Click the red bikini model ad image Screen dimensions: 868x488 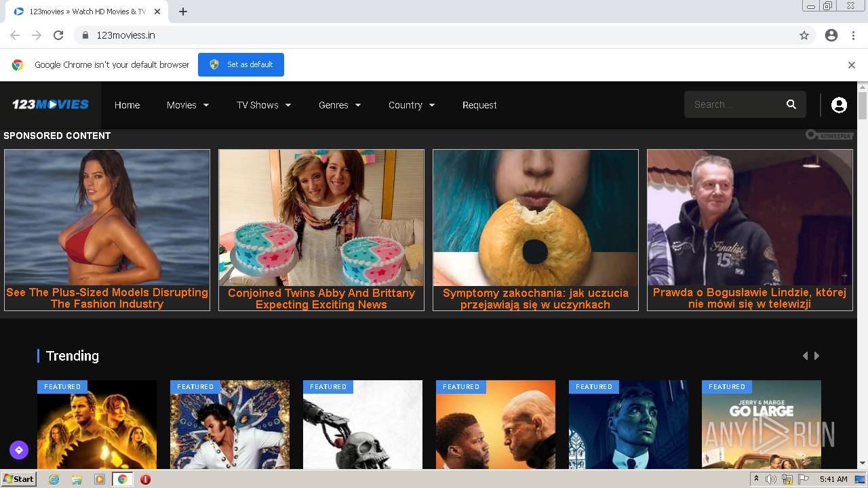pos(107,218)
